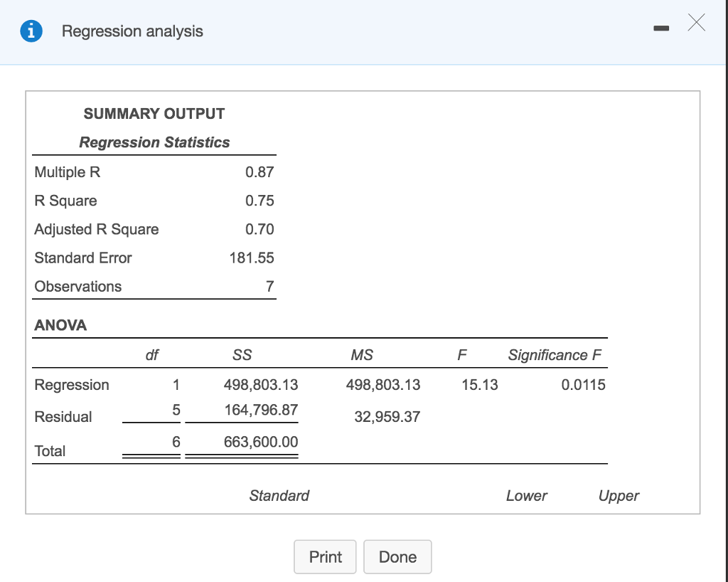Click the F statistic value 15.13
Screen dimensions: 728x582
pos(480,384)
